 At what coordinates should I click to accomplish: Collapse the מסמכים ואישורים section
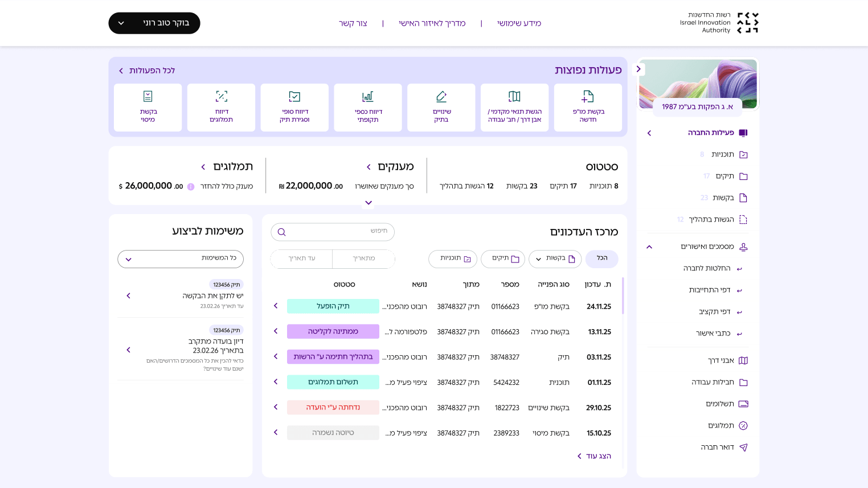(x=649, y=247)
